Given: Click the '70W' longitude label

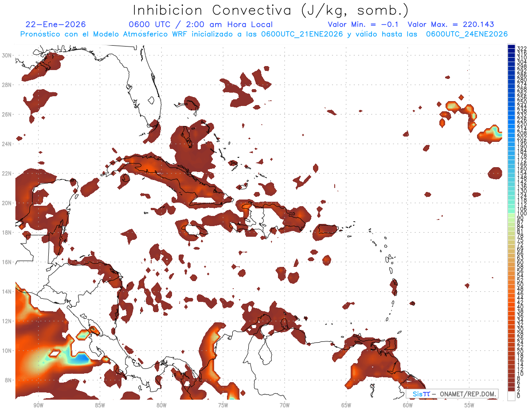Looking at the screenshot, I should click(285, 405).
